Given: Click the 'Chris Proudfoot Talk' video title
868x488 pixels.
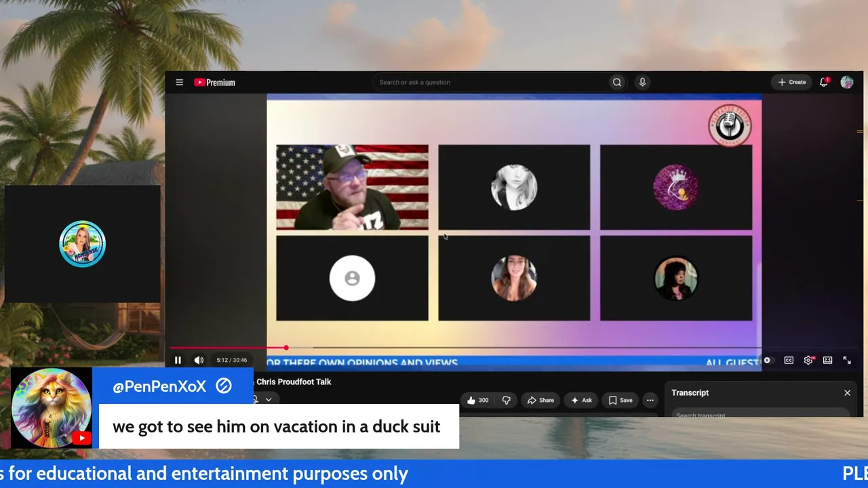Looking at the screenshot, I should (294, 382).
